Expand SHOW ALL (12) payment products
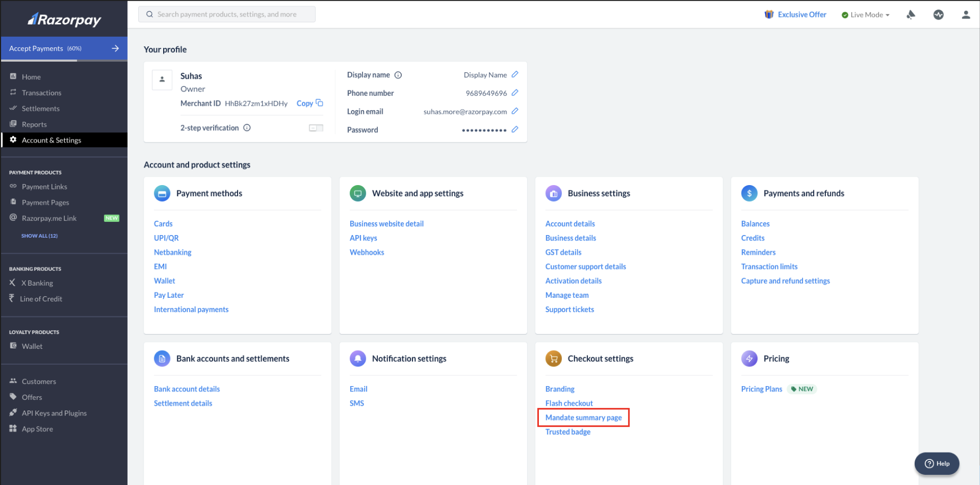Viewport: 980px width, 485px height. coord(39,236)
